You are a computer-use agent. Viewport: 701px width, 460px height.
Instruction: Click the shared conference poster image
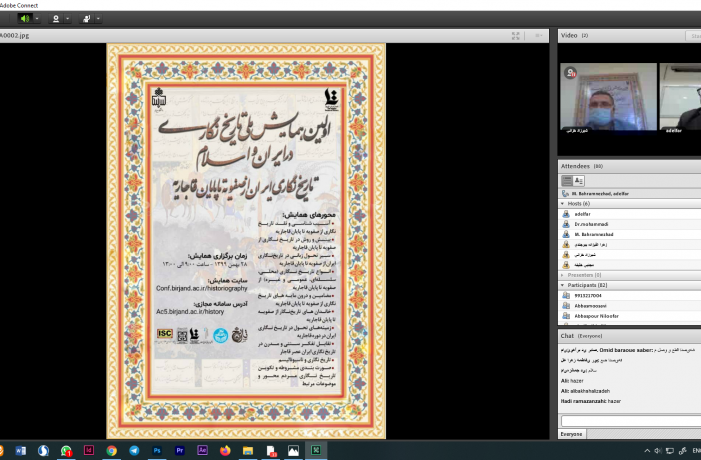point(246,241)
